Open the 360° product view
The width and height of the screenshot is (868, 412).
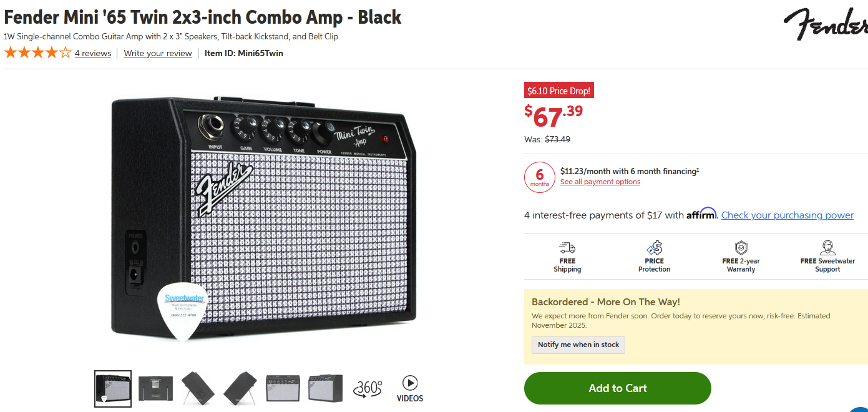click(368, 388)
